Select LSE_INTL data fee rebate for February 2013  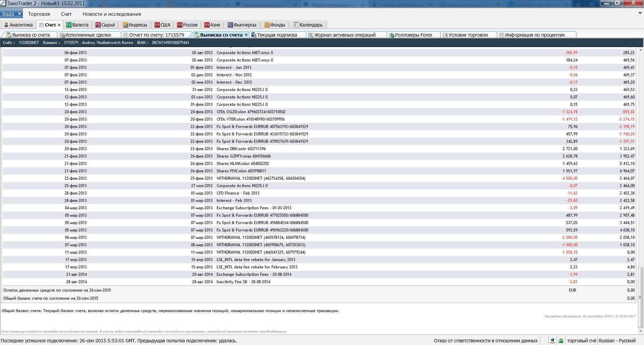tap(319, 267)
